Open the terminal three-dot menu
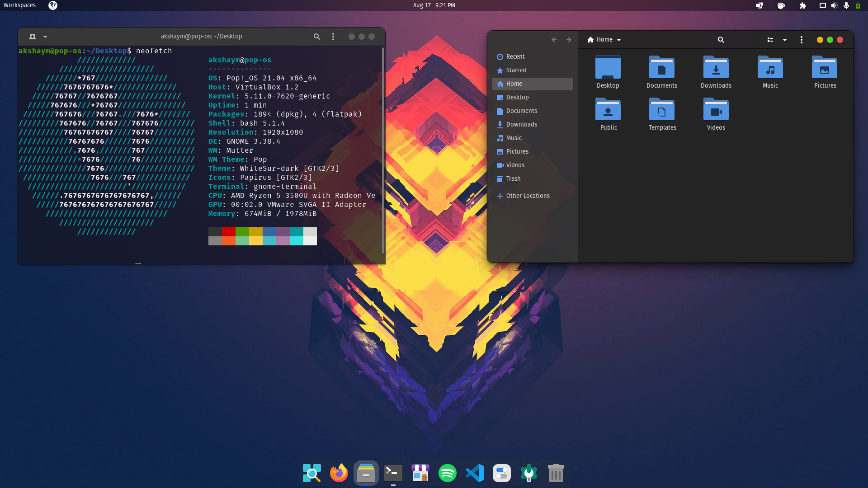 point(333,37)
